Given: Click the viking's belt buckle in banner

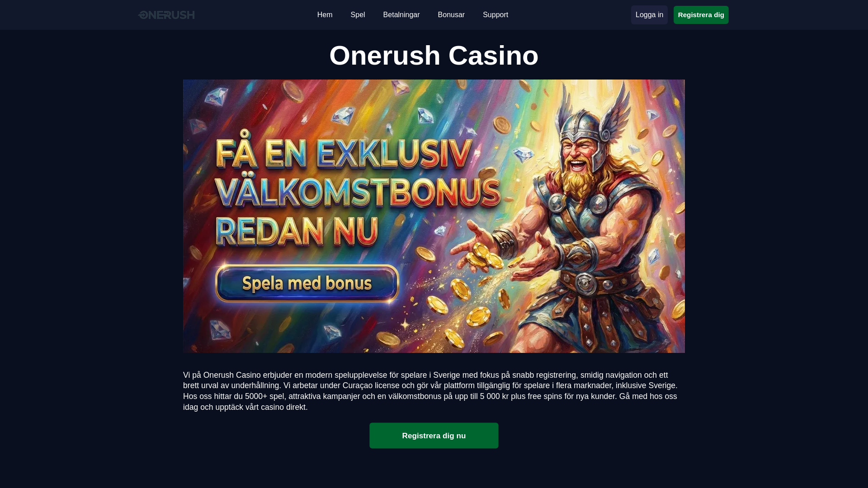Looking at the screenshot, I should pos(586,283).
